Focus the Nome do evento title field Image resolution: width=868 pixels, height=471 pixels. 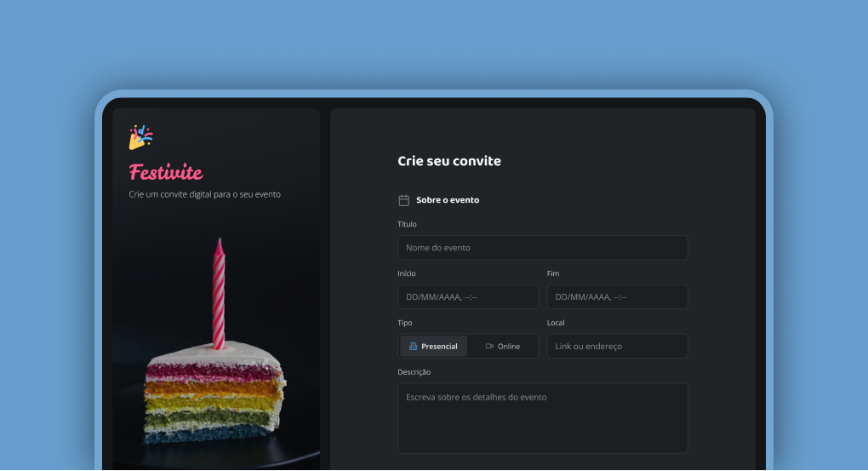click(542, 248)
